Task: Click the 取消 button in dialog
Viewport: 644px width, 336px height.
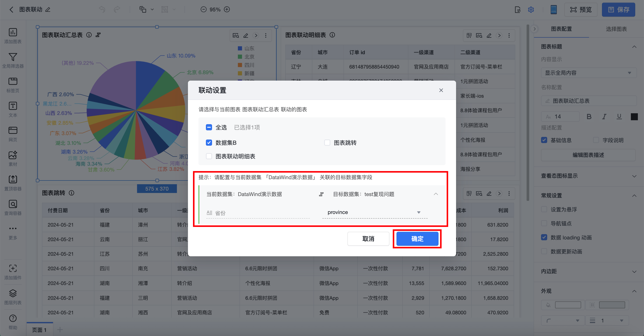Action: (368, 239)
